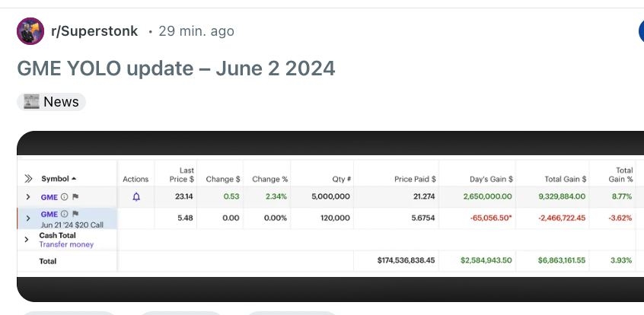This screenshot has height=315, width=644.
Task: Open the GME YOLO update post title
Action: (x=176, y=68)
